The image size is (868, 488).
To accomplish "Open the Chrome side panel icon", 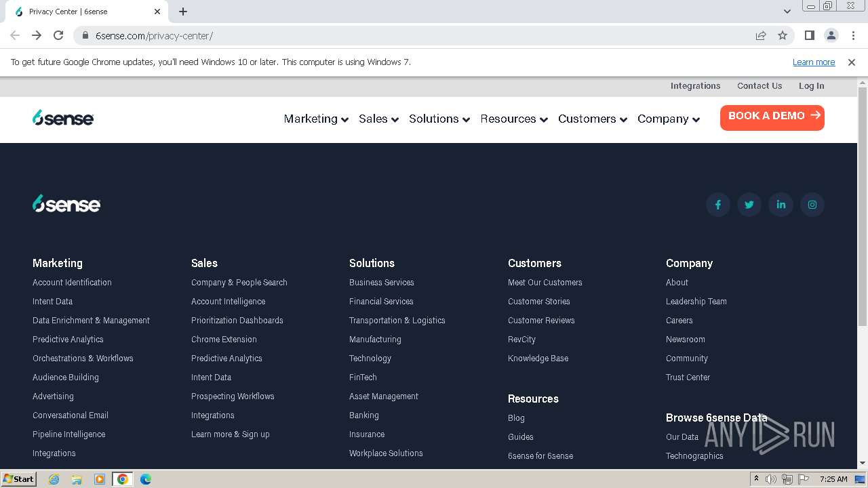I will [x=809, y=35].
